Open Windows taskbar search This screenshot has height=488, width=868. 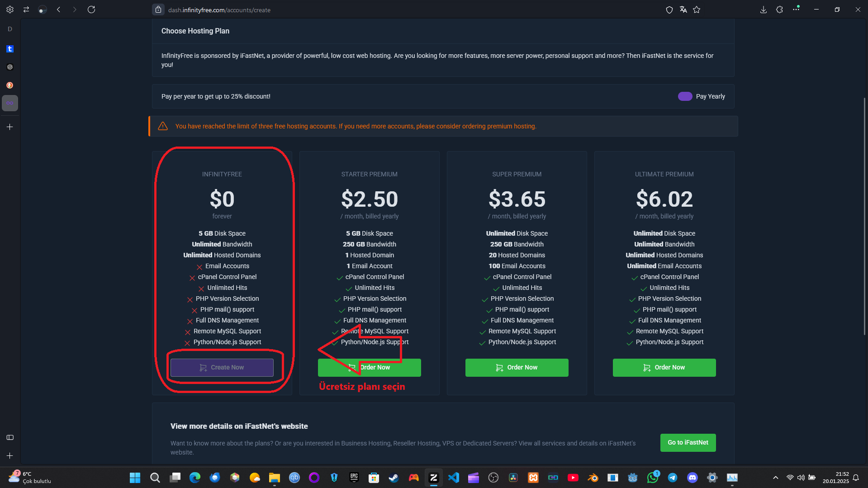(155, 478)
